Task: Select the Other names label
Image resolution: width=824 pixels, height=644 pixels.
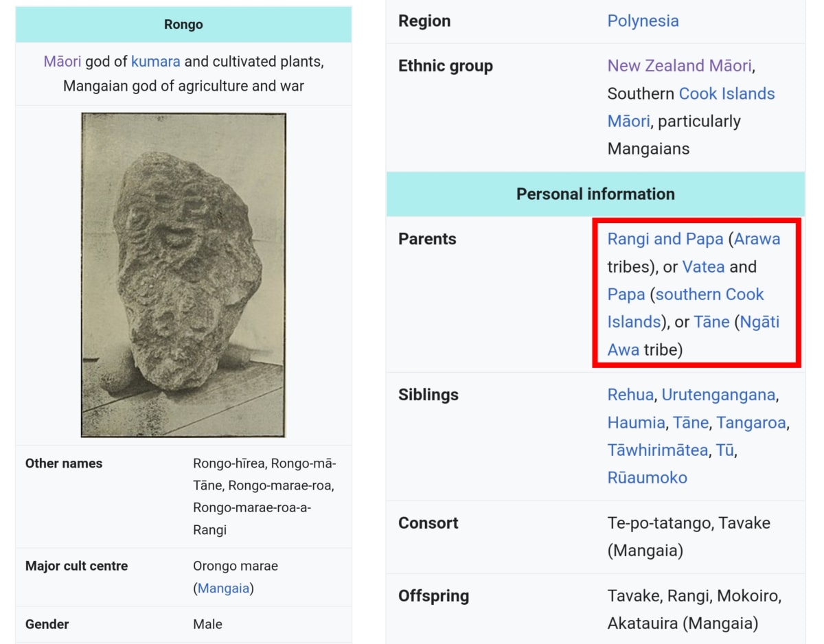Action: 64,463
